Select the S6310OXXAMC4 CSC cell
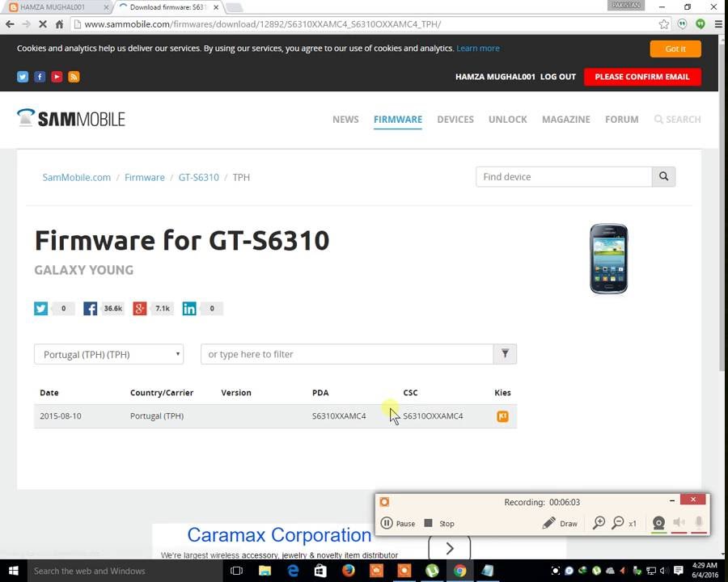The width and height of the screenshot is (728, 582). pyautogui.click(x=433, y=415)
